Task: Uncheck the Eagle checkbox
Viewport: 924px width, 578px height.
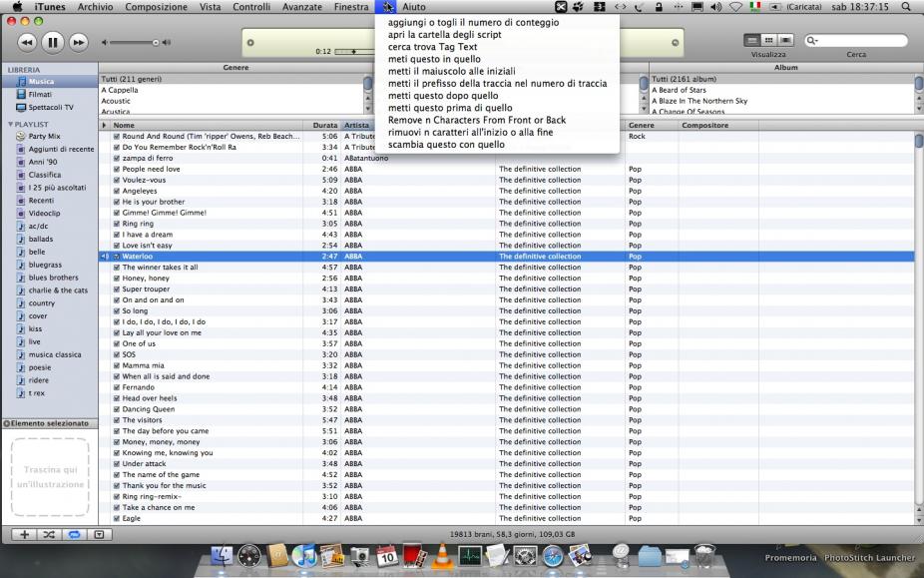Action: coord(116,518)
